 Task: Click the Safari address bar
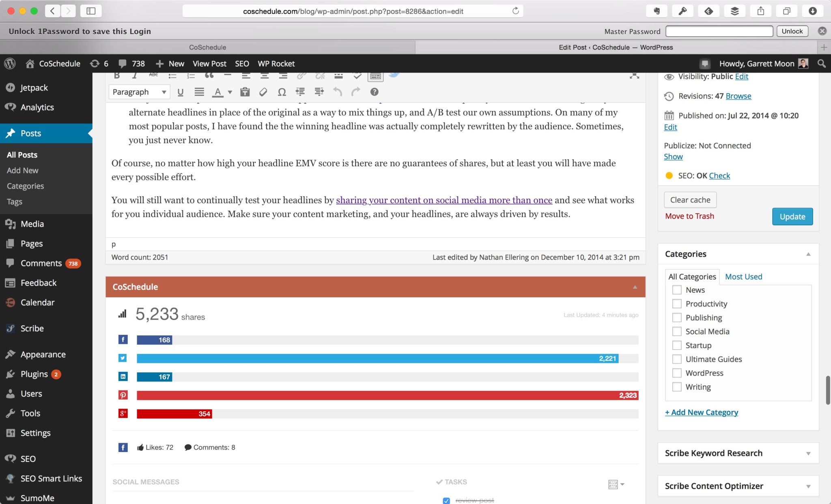coord(353,11)
